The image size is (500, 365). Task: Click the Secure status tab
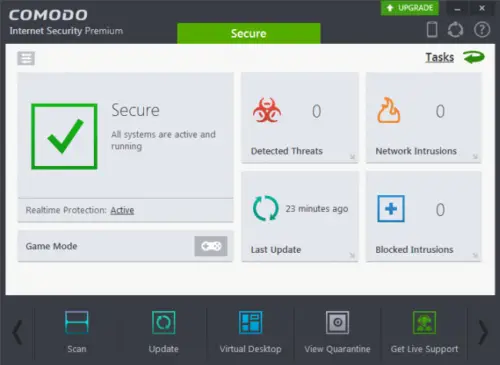249,33
